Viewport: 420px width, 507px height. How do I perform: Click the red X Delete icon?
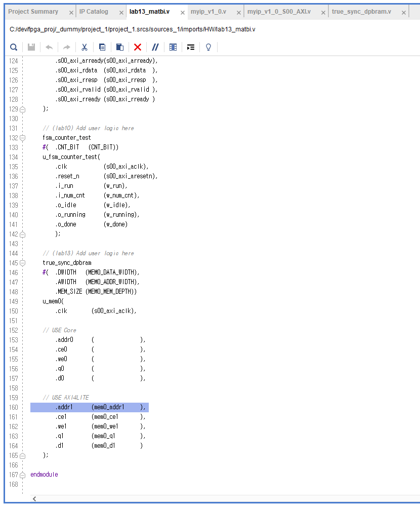[x=138, y=47]
